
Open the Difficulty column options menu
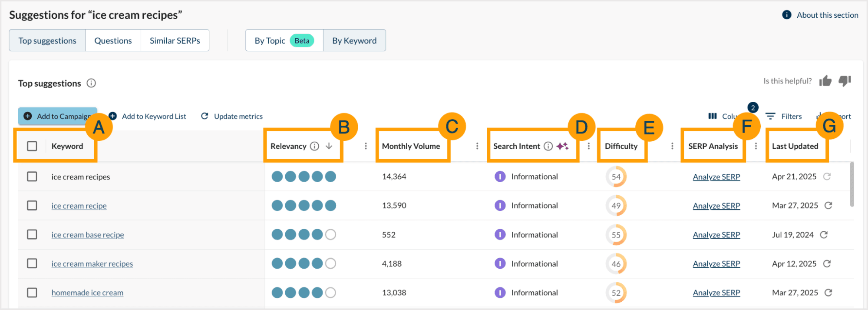672,146
